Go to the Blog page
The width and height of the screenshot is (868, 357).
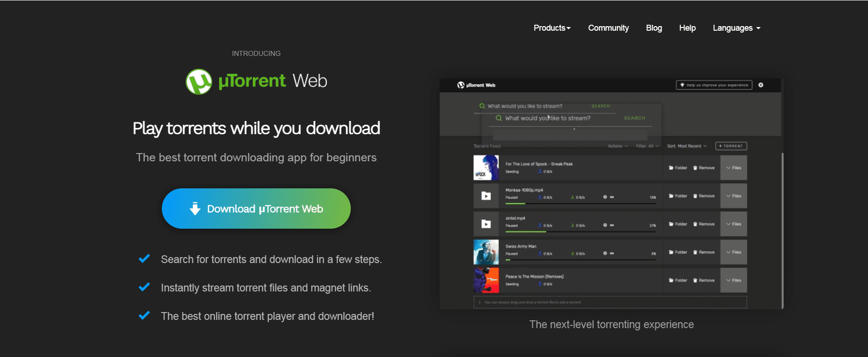(x=654, y=28)
